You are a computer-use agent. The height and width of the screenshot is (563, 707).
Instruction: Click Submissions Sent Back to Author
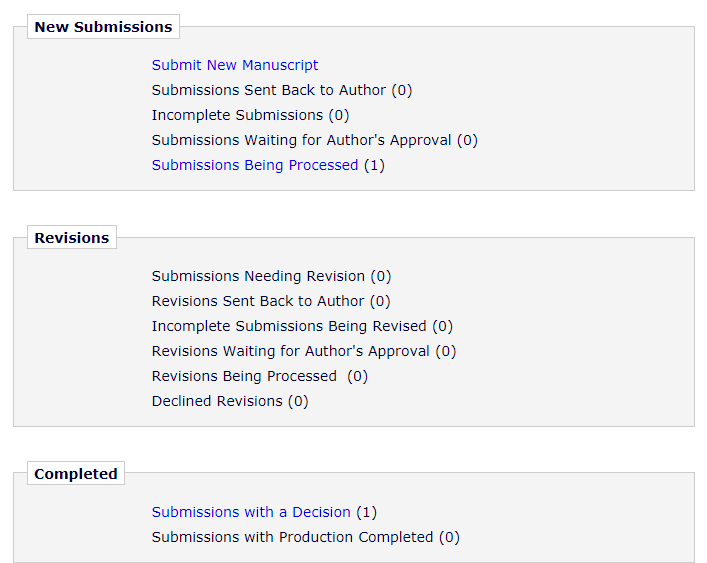[x=268, y=90]
